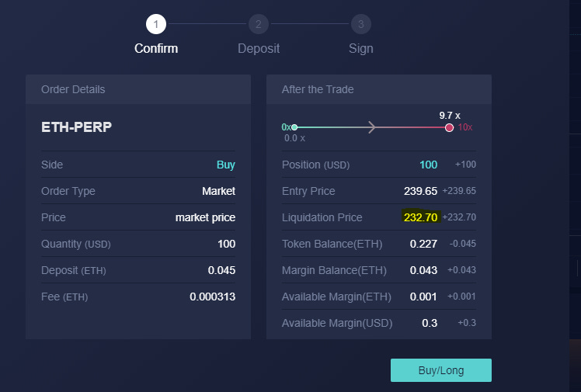Click the red 9.7x leverage end handle
The image size is (581, 392).
(449, 128)
